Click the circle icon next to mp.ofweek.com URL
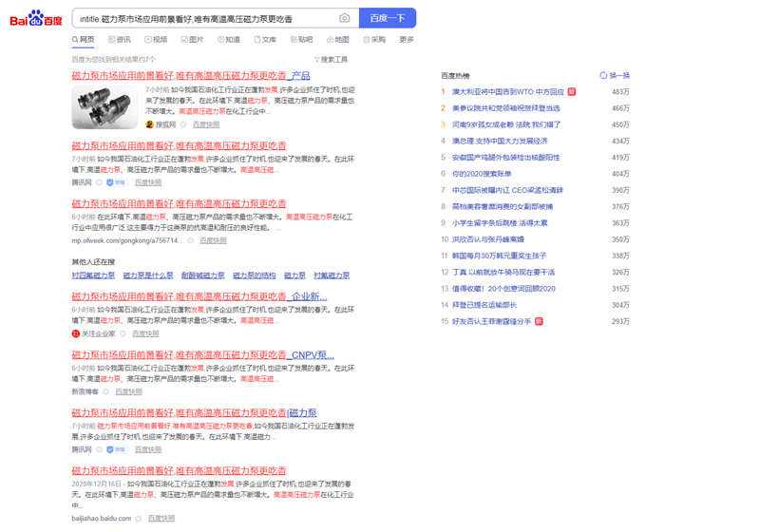 [x=191, y=240]
